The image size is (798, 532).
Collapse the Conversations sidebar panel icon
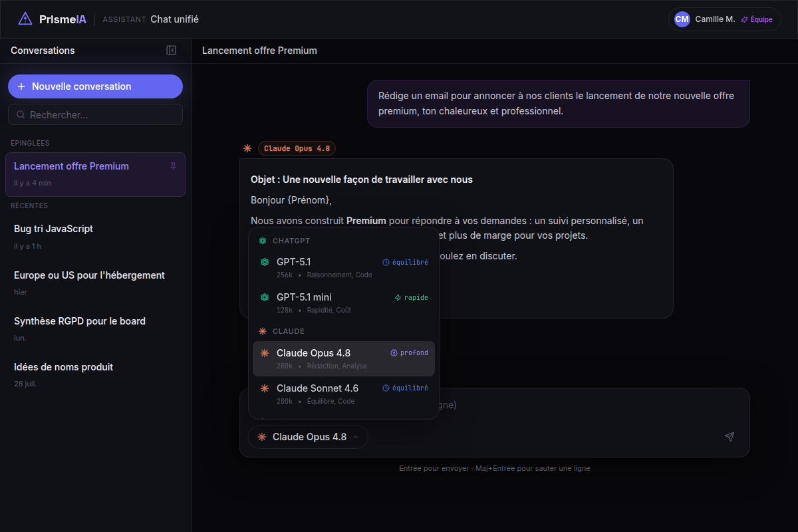(171, 51)
